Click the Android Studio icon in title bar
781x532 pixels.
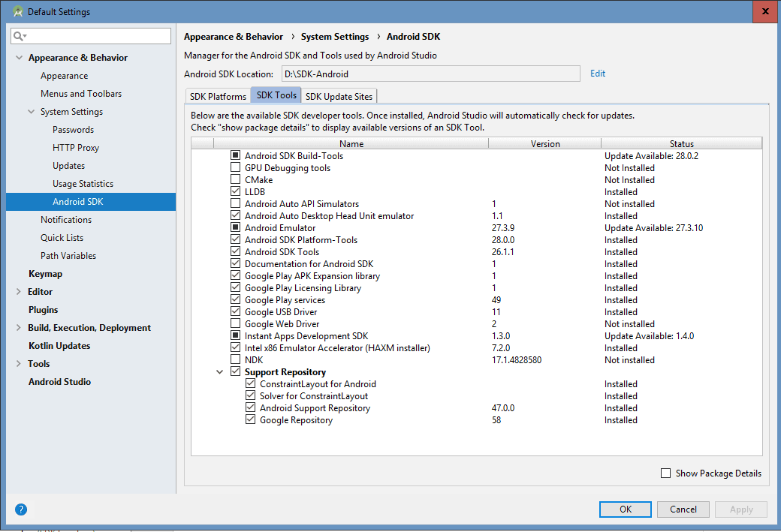pyautogui.click(x=18, y=11)
